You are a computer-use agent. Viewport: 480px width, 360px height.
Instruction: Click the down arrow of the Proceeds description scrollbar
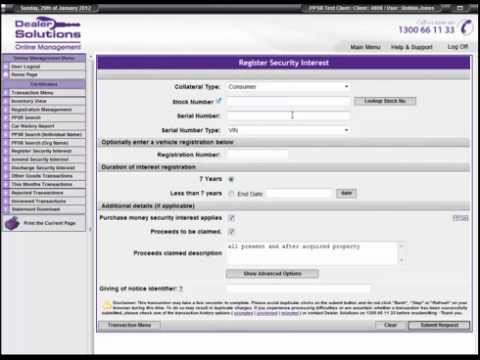click(402, 260)
